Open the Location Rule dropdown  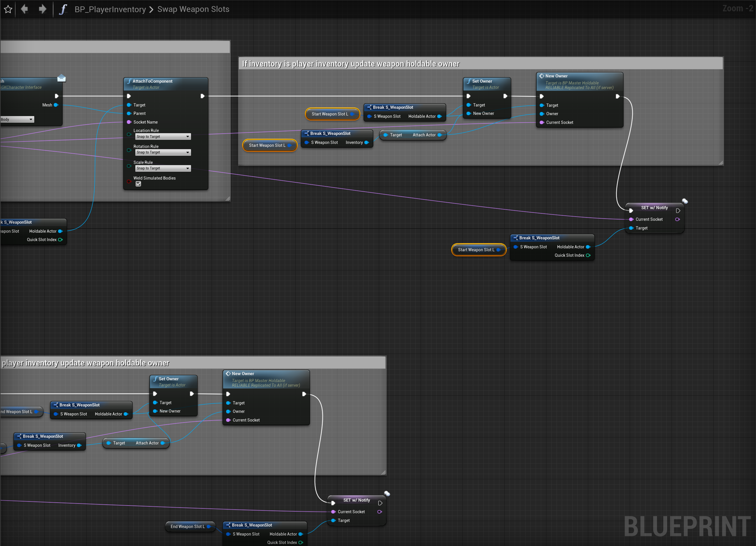[x=163, y=137]
